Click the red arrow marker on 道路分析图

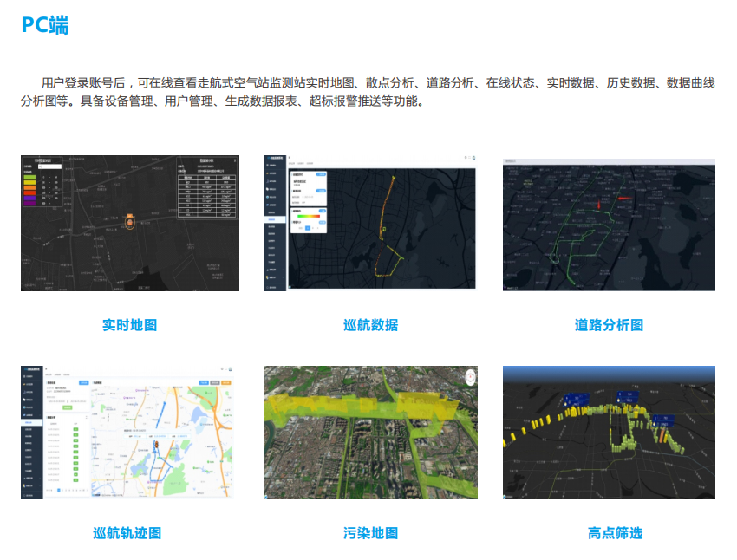pyautogui.click(x=623, y=199)
